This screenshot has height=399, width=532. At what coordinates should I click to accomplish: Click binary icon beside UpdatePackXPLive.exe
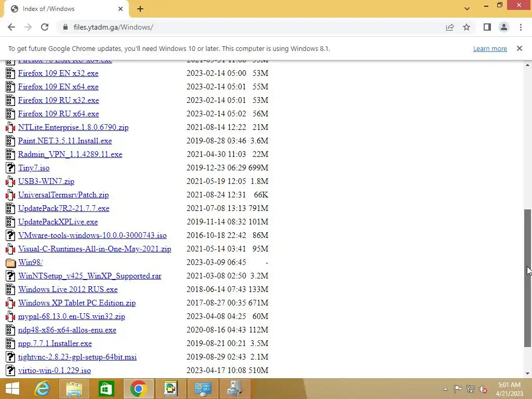click(10, 222)
